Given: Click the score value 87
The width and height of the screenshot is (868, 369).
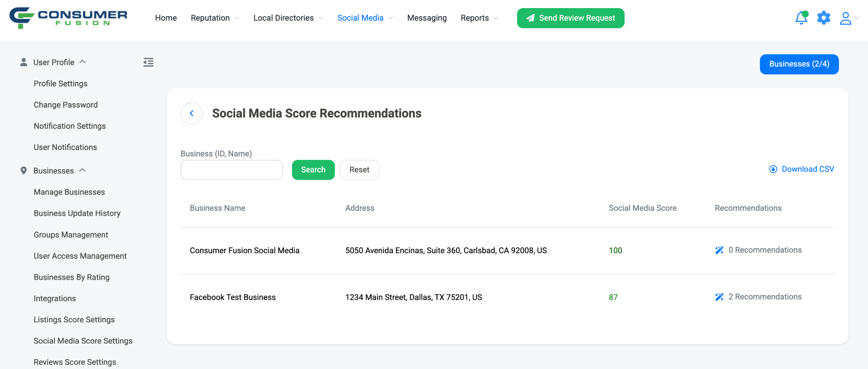Looking at the screenshot, I should (x=613, y=297).
